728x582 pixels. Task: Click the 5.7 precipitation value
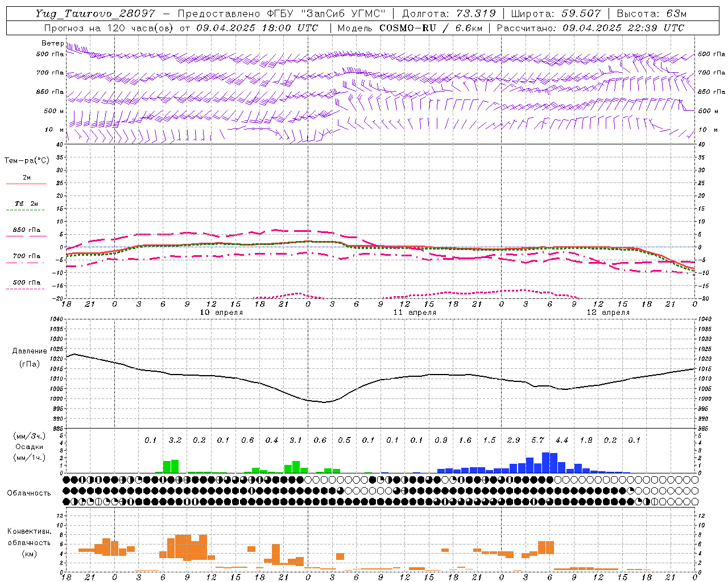point(537,440)
